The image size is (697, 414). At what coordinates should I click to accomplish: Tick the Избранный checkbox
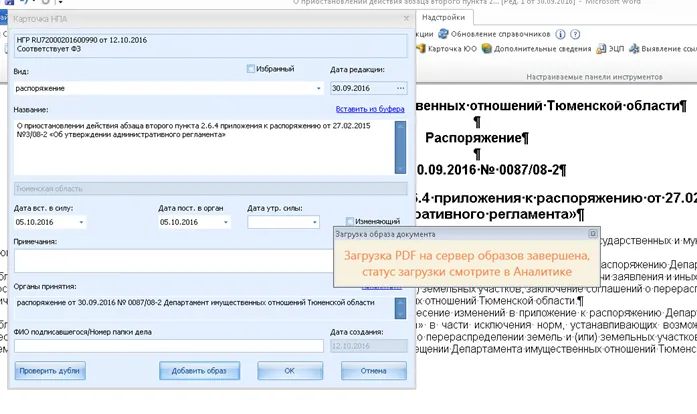[x=251, y=68]
